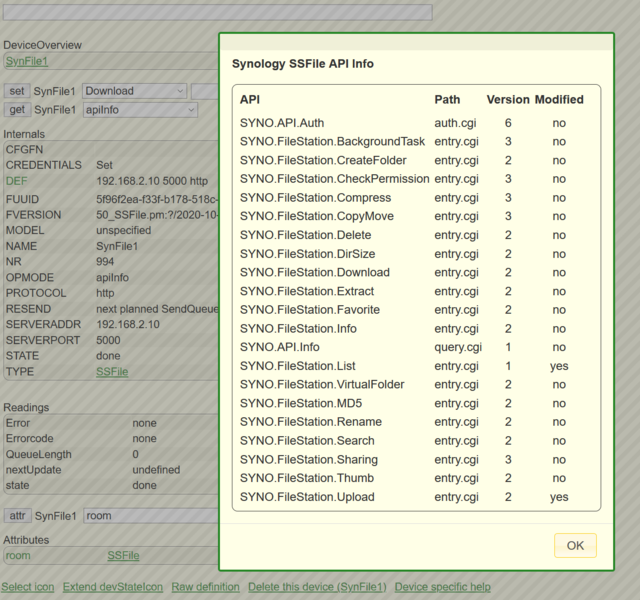This screenshot has height=600, width=640.
Task: Click the 192.168.2.10 SERVERADDR value
Action: coord(128,324)
